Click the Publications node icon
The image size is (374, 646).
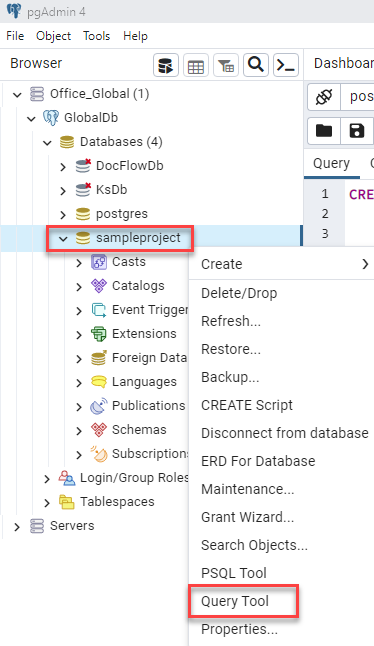[x=99, y=406]
